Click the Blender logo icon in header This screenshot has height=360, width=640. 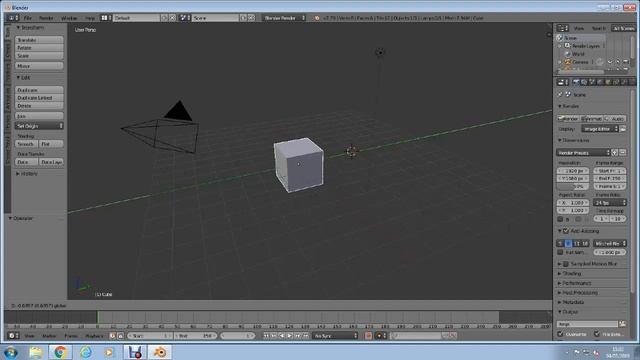[317, 18]
